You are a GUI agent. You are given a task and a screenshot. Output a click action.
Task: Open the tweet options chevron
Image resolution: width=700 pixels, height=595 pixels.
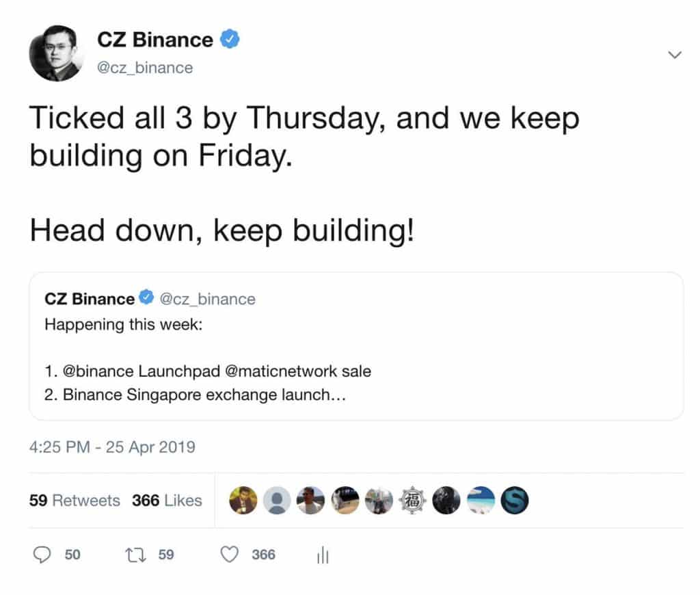pyautogui.click(x=675, y=53)
